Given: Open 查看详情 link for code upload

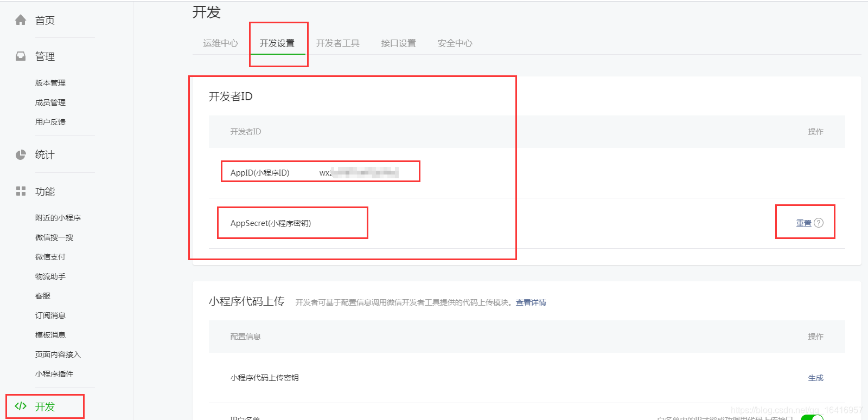Looking at the screenshot, I should [531, 302].
